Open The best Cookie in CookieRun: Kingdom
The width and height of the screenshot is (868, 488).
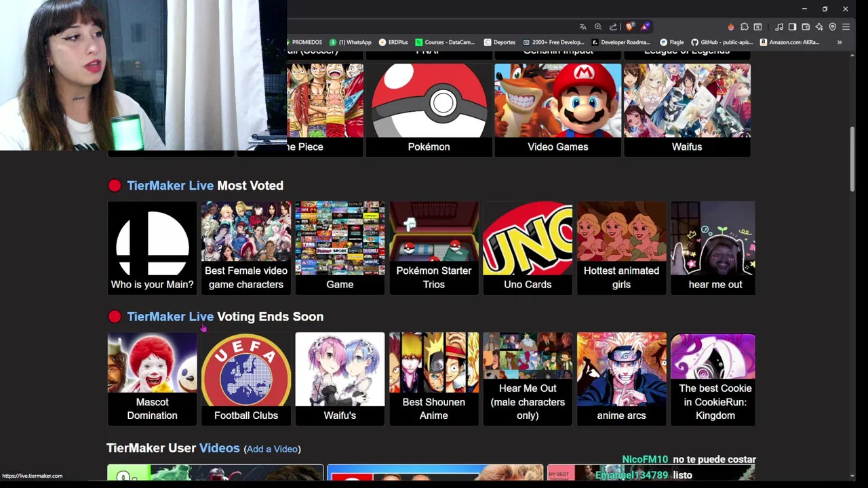point(713,379)
